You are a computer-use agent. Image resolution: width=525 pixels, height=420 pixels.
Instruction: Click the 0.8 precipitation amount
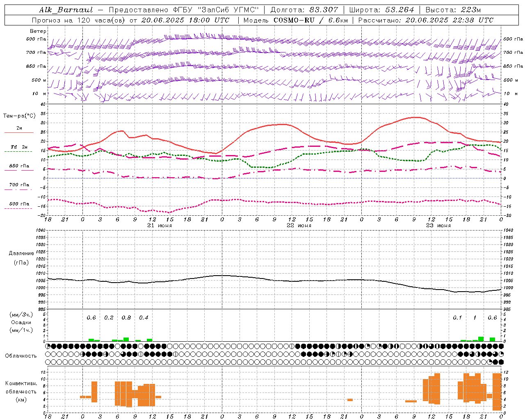(126, 318)
